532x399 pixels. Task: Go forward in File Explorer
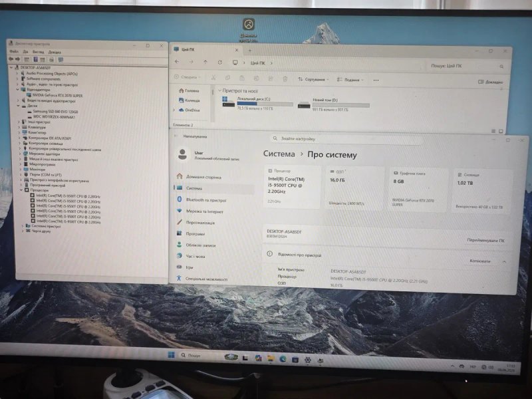191,62
